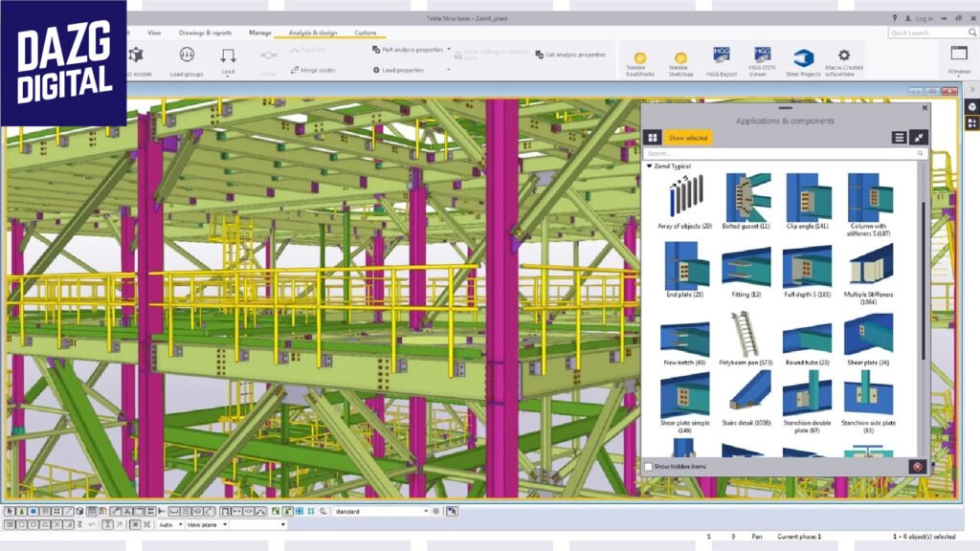
Task: Open the Manage ribbon tab
Action: (260, 33)
